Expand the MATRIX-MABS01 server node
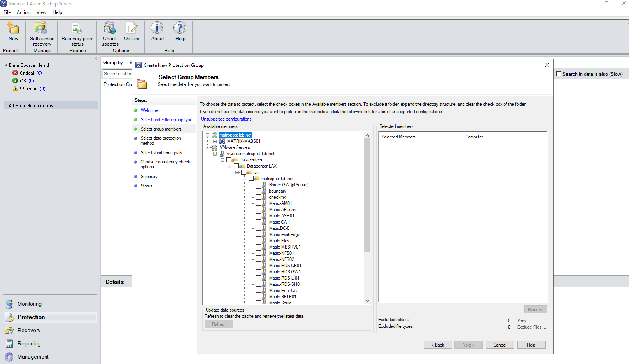This screenshot has width=629, height=364. (215, 141)
